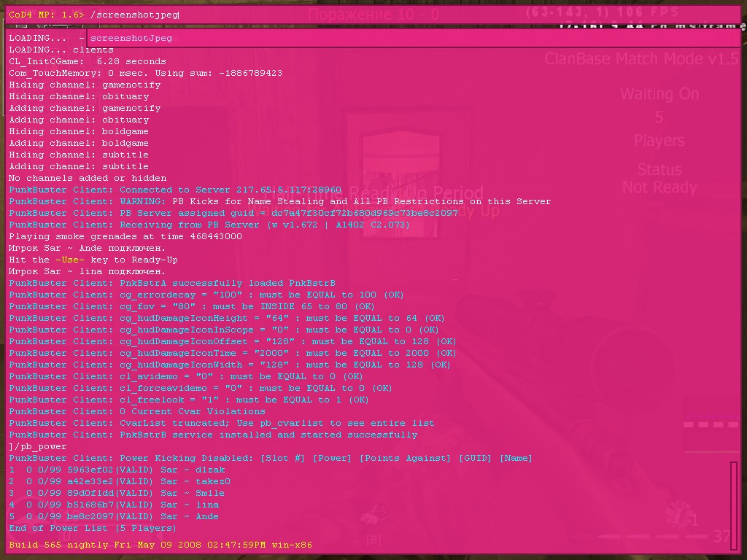Click the power list row for lina
The height and width of the screenshot is (560, 747).
point(114,505)
